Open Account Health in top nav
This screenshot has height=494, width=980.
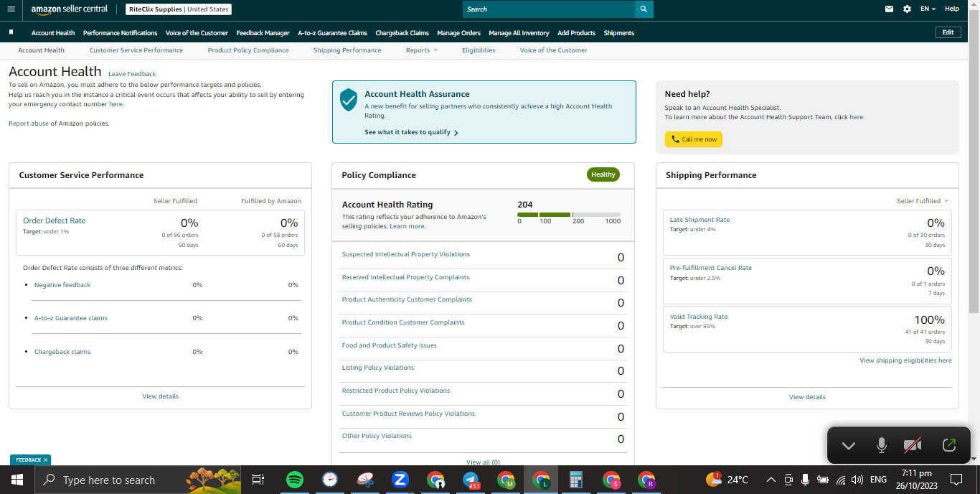click(53, 33)
